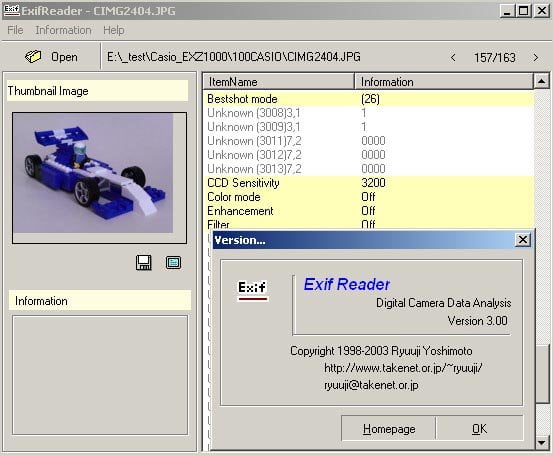553x455 pixels.
Task: Click the Homepage button
Action: pyautogui.click(x=389, y=428)
